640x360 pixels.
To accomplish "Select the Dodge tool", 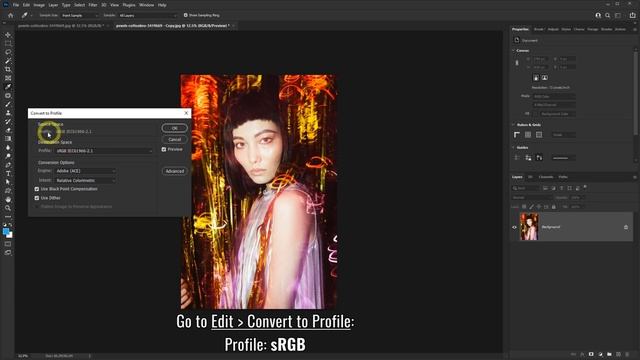I will pos(8,156).
